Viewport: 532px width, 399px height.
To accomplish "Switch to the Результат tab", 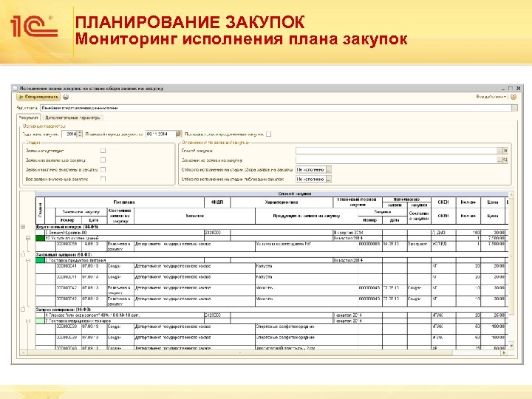I will (29, 117).
